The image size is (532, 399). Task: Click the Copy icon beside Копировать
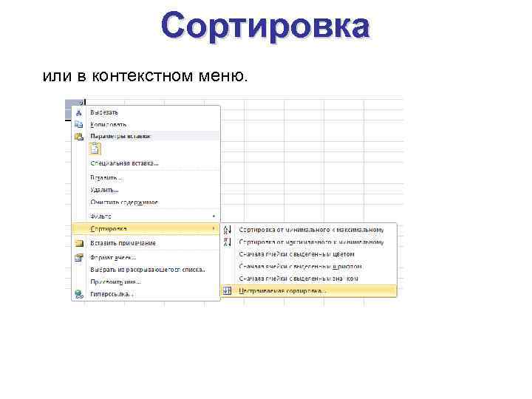coord(79,125)
